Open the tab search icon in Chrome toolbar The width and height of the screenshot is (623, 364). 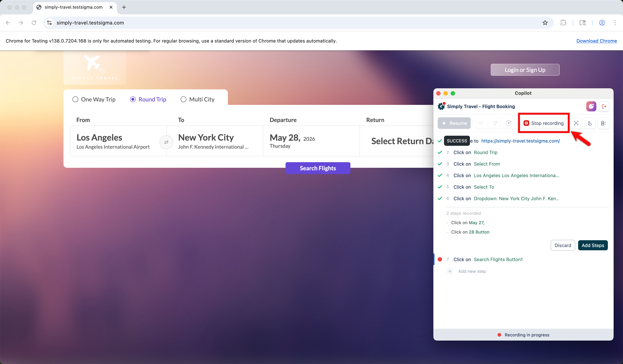[583, 23]
